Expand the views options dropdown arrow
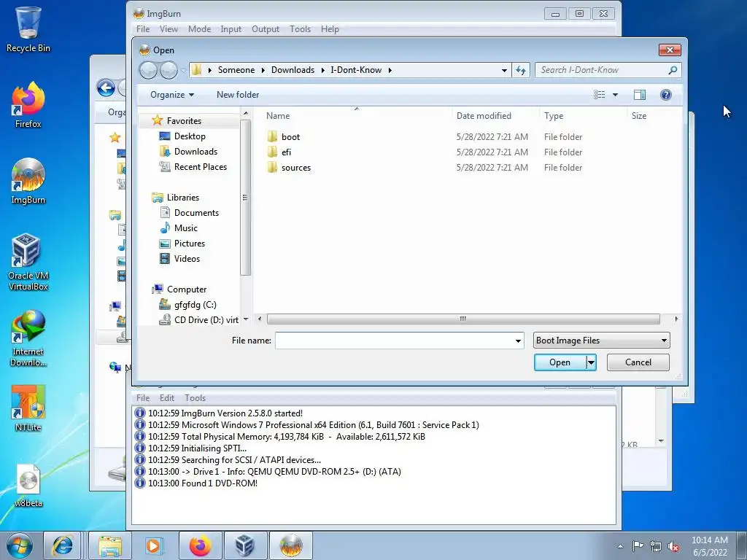Image resolution: width=747 pixels, height=560 pixels. pyautogui.click(x=615, y=95)
